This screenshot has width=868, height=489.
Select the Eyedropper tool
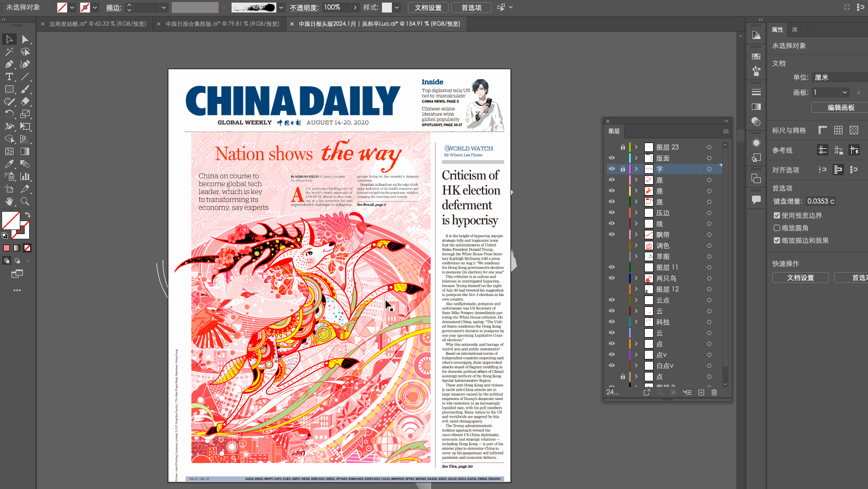tap(9, 164)
